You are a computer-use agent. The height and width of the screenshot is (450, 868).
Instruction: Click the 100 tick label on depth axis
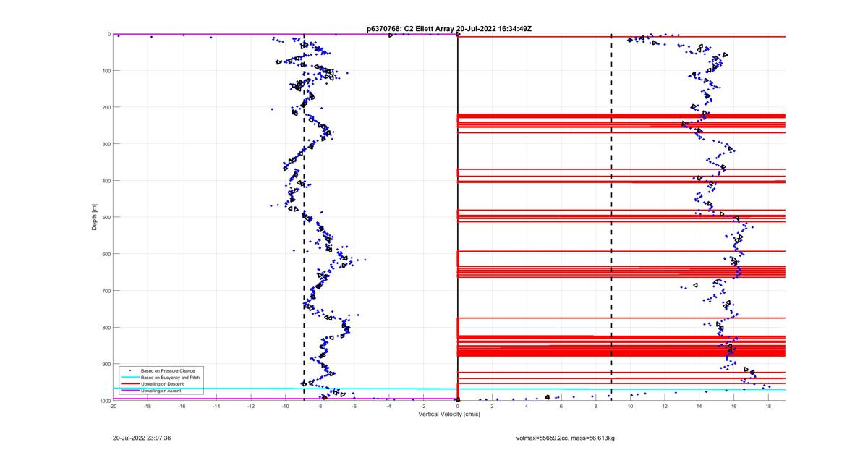coord(105,71)
